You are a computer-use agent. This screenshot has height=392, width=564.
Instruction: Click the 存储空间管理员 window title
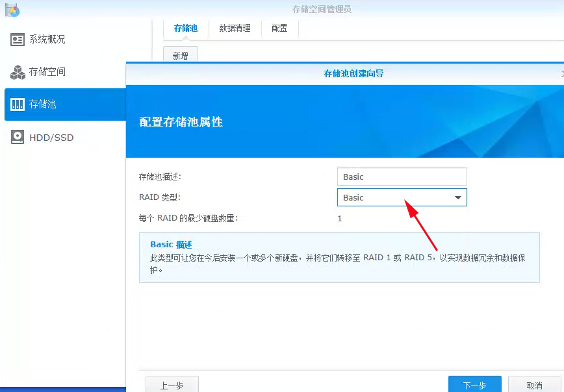(322, 9)
